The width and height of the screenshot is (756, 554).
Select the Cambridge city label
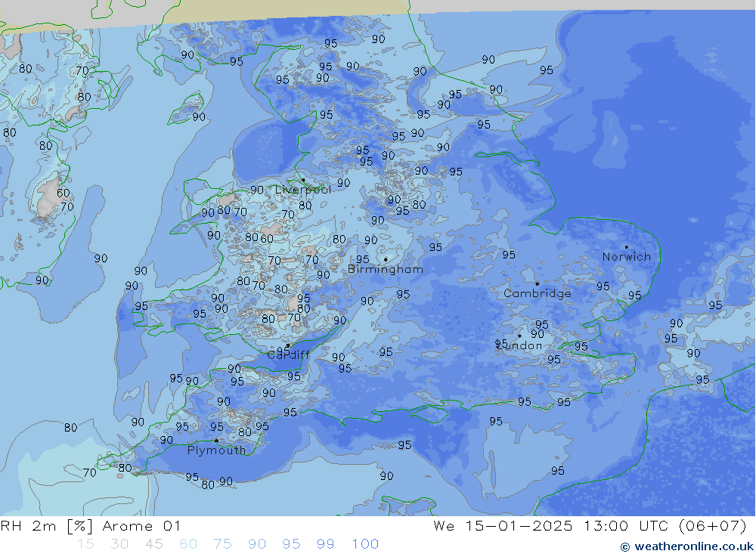[537, 294]
